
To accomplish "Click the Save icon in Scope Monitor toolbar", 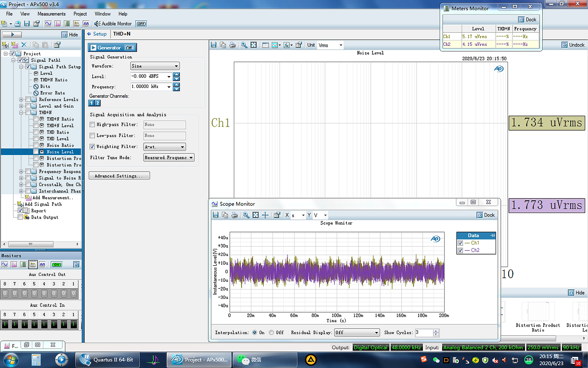I will point(215,215).
